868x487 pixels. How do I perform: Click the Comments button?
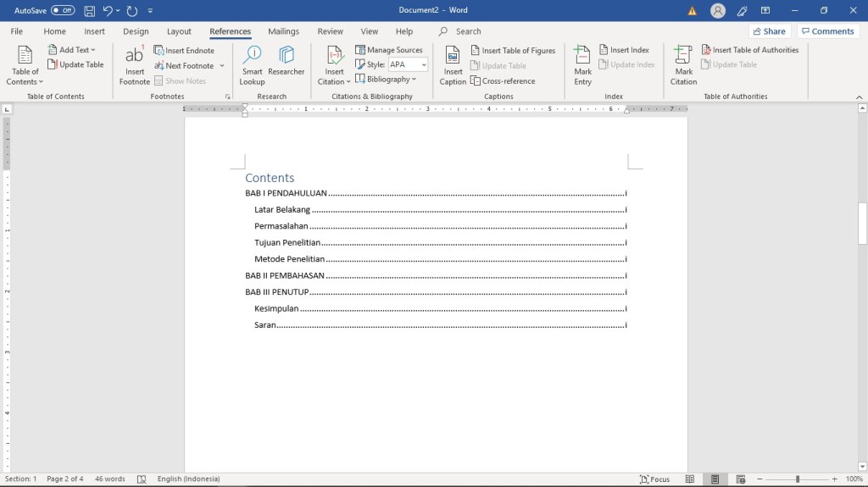828,31
